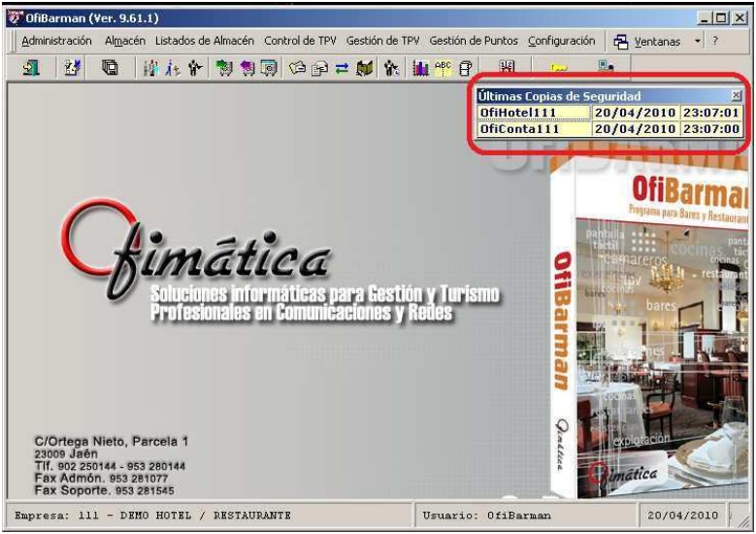Open the colored bar chart icon
Screen dimensions: 756x534
420,69
